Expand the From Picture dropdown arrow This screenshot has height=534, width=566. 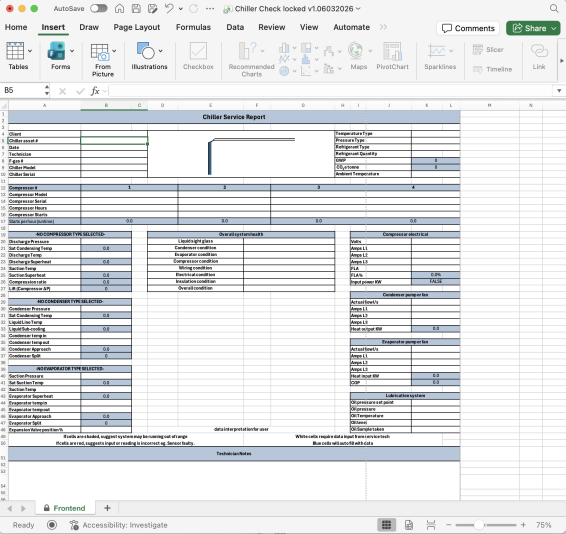point(114,51)
